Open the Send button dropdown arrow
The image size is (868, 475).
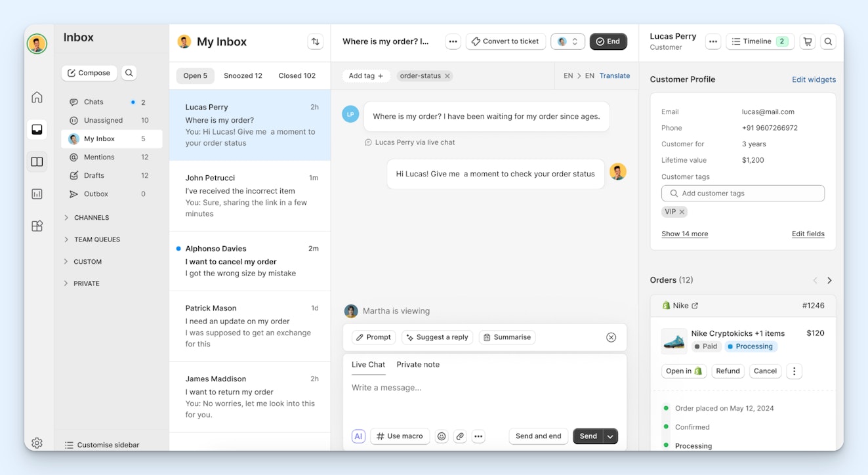610,436
